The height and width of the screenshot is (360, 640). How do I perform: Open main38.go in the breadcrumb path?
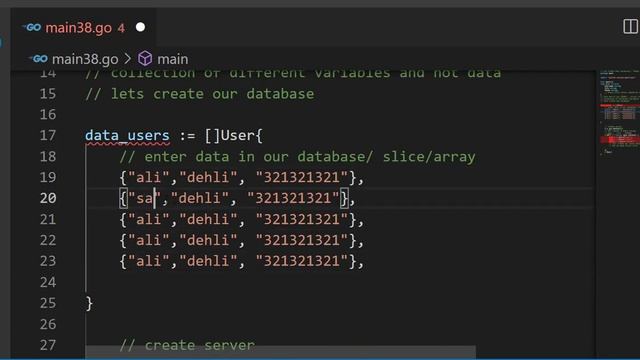(85, 59)
